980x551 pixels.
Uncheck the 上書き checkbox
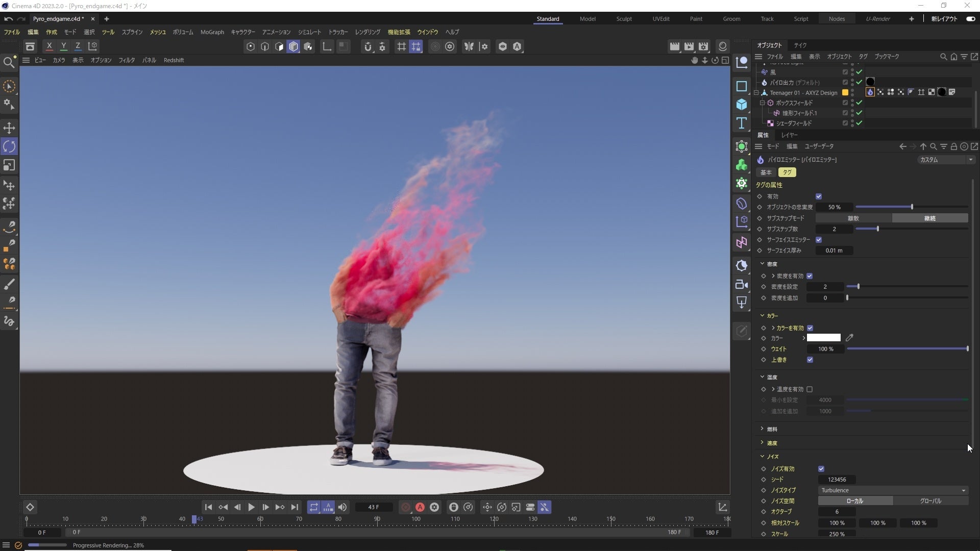[810, 360]
